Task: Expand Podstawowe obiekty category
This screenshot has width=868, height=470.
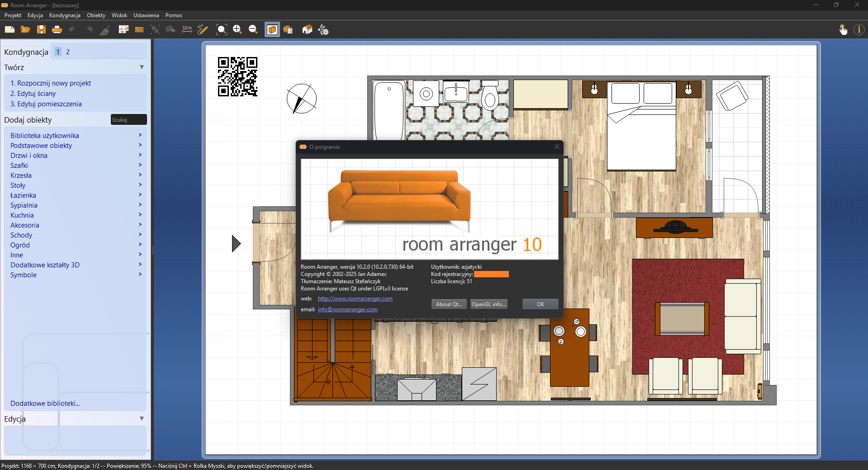Action: [x=75, y=145]
